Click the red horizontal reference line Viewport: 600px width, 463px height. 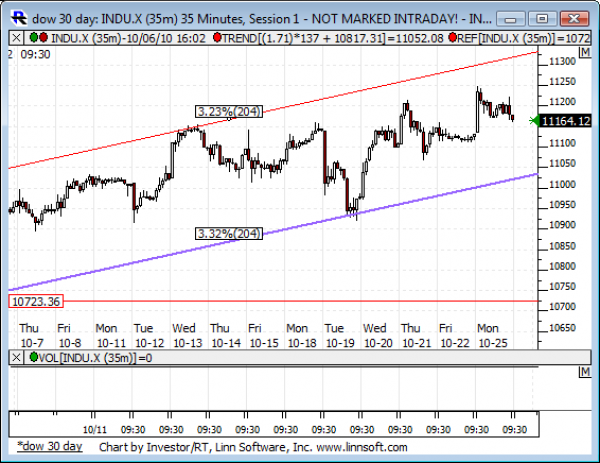[301, 301]
